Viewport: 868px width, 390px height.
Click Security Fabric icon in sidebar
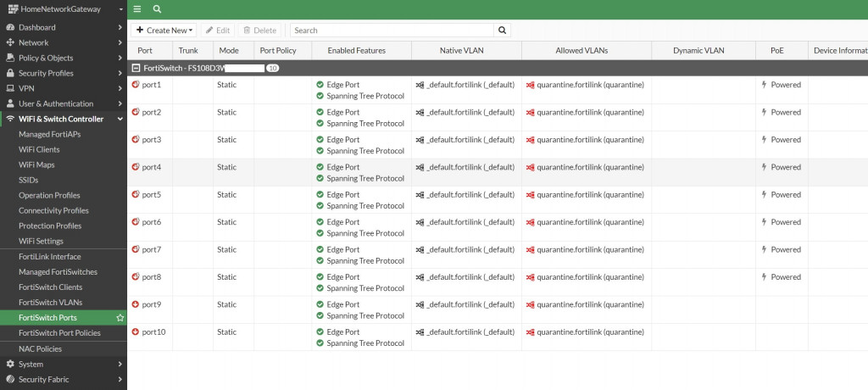pyautogui.click(x=9, y=380)
